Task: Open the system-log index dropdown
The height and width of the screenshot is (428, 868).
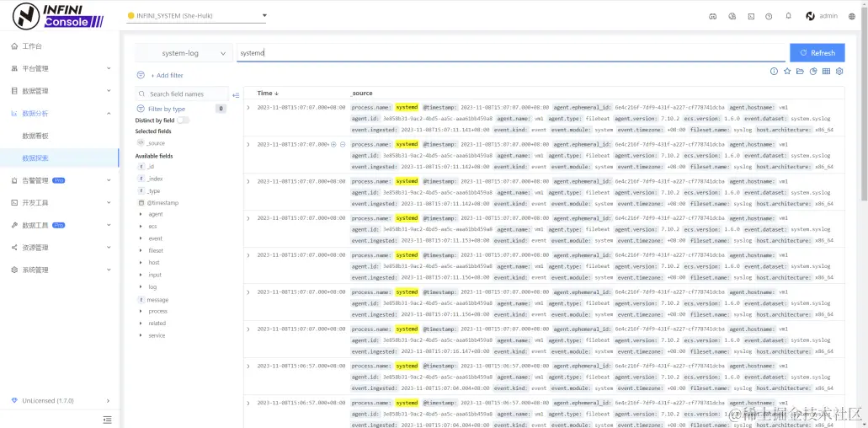Action: point(184,53)
